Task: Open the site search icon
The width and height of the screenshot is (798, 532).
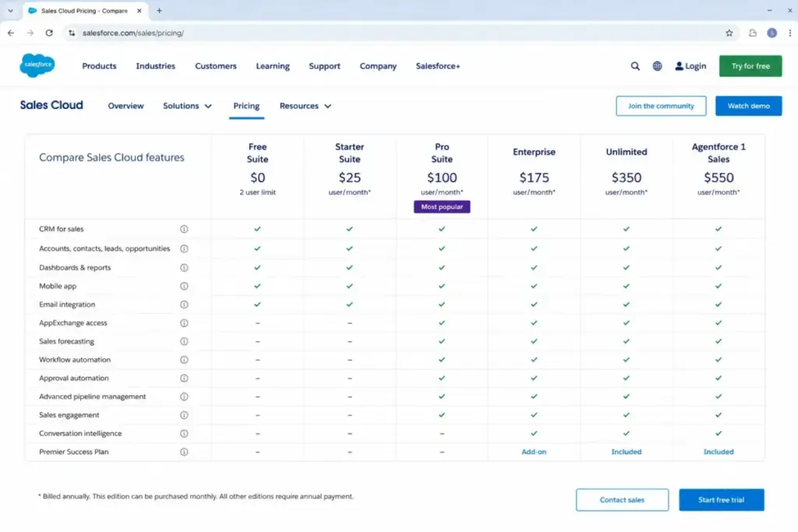Action: point(635,66)
